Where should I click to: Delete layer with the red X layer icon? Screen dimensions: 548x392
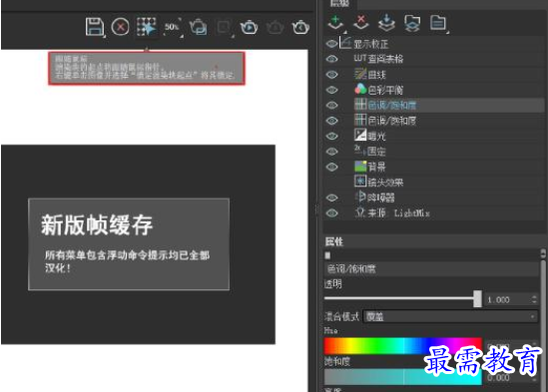(x=361, y=23)
